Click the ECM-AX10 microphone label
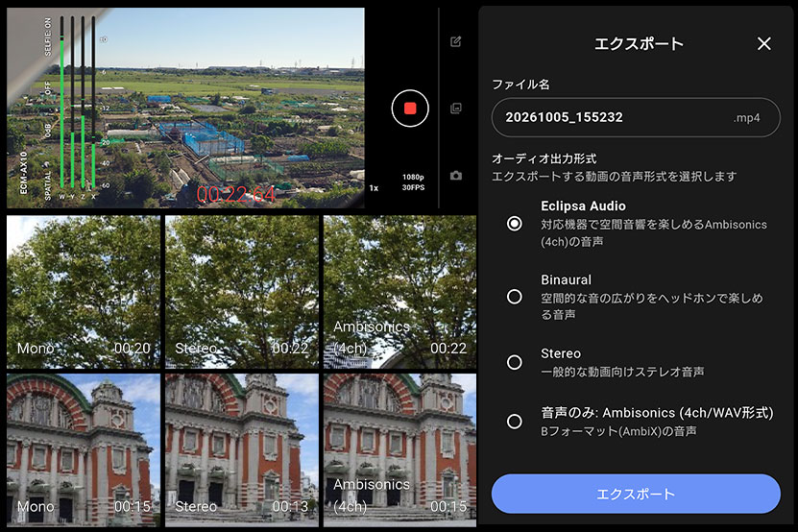The width and height of the screenshot is (798, 532). click(x=23, y=173)
